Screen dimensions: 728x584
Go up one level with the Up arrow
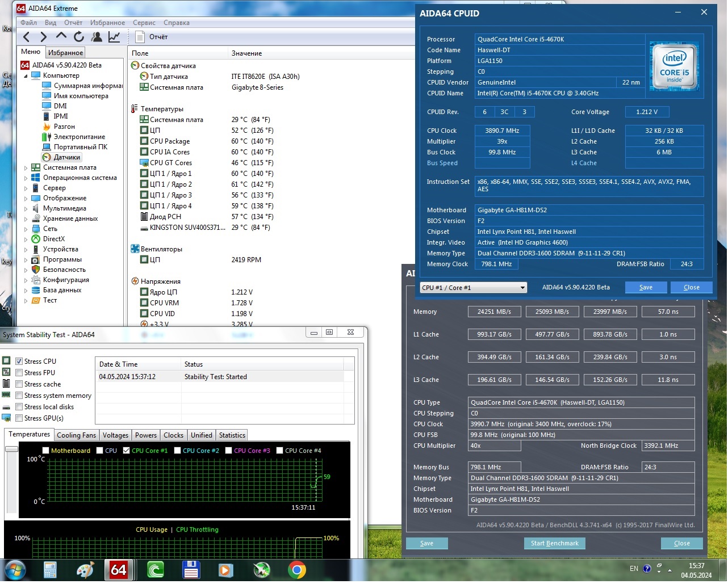point(61,36)
